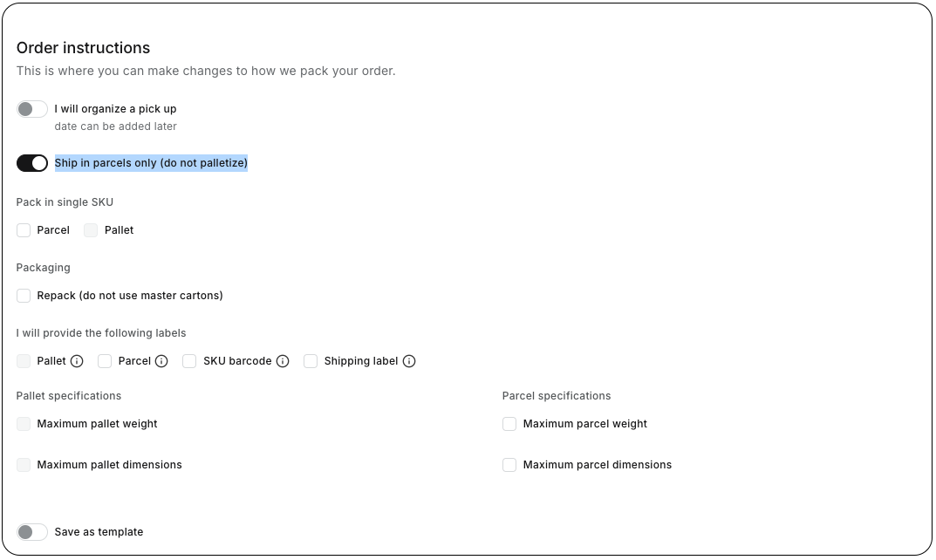The image size is (936, 560).
Task: Show info for Shipping label
Action: coord(409,361)
